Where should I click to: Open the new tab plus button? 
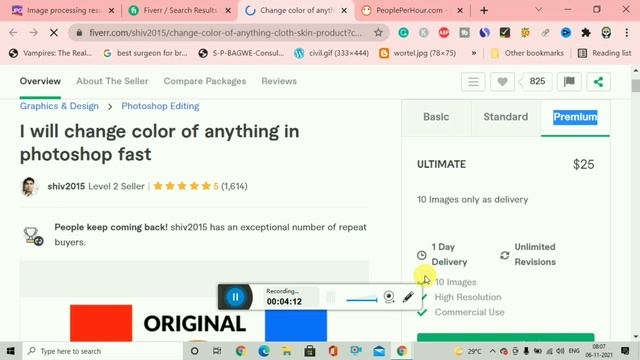point(484,11)
